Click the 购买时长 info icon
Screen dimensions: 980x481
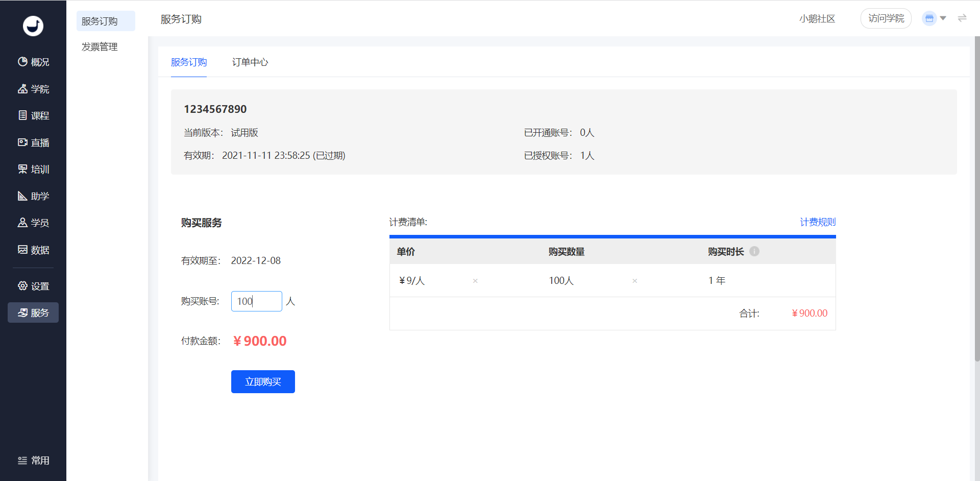[754, 251]
